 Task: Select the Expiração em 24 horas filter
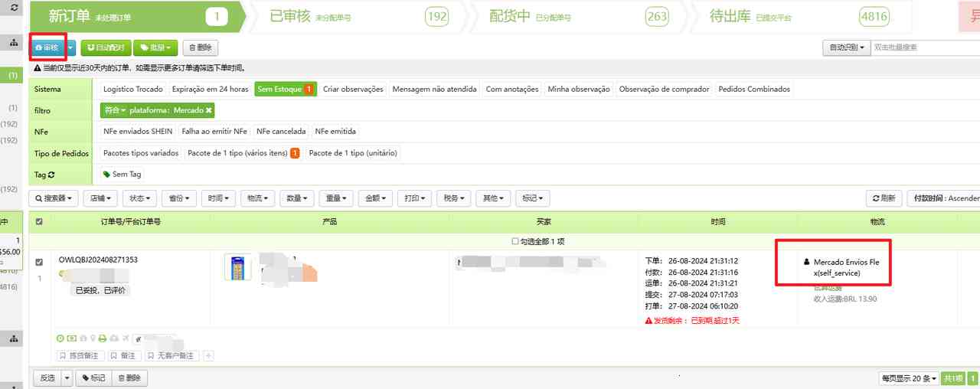click(x=210, y=90)
